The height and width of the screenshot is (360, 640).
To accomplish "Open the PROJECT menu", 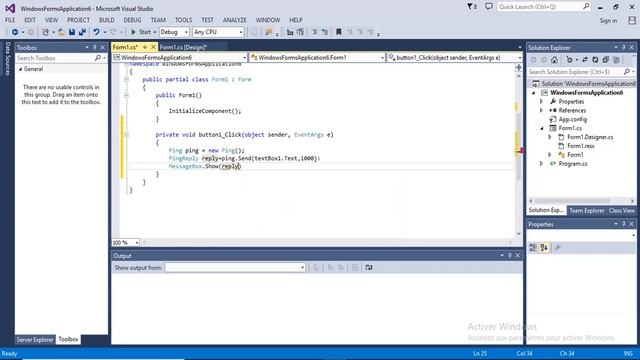I will (78, 20).
